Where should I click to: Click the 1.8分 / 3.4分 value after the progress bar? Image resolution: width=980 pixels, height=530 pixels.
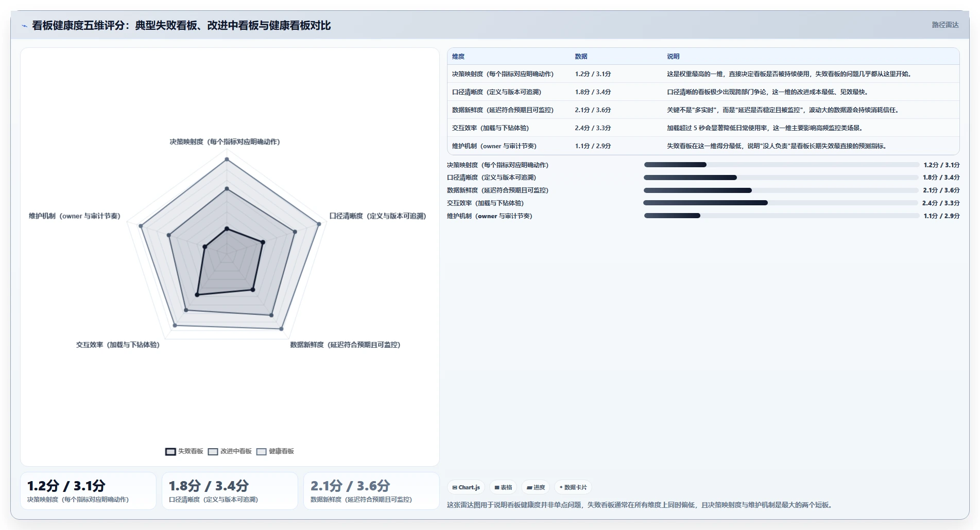(941, 178)
